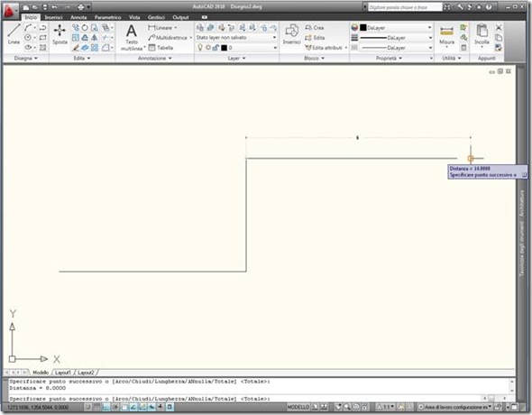The height and width of the screenshot is (415, 532).
Task: Click the black color swatch in Proprietà
Action: [x=363, y=28]
